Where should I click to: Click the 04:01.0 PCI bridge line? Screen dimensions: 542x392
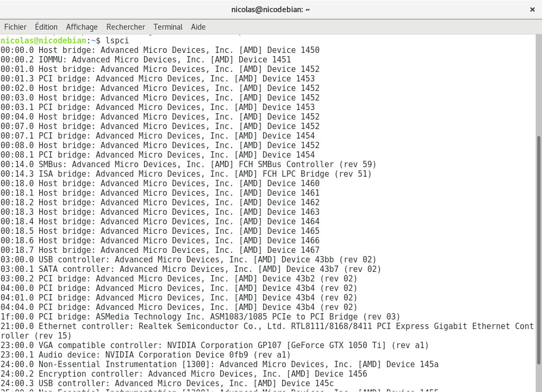179,298
